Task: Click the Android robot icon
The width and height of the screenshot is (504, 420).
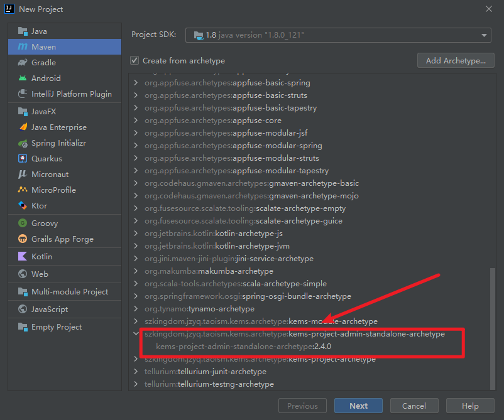Action: [23, 78]
